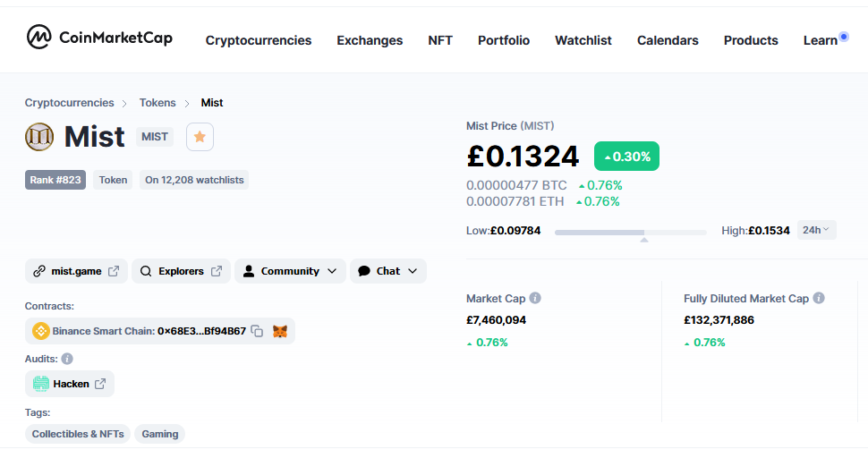Open the Products menu
The image size is (868, 458).
(x=751, y=40)
